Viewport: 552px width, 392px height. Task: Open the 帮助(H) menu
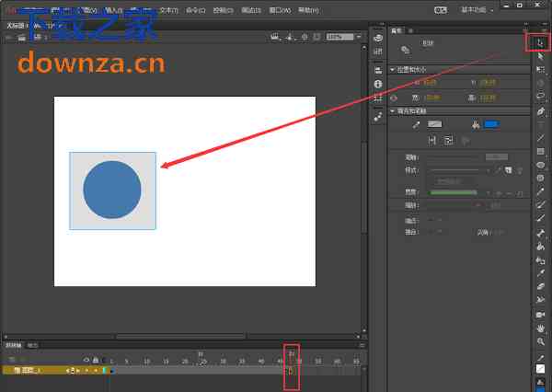[x=308, y=10]
